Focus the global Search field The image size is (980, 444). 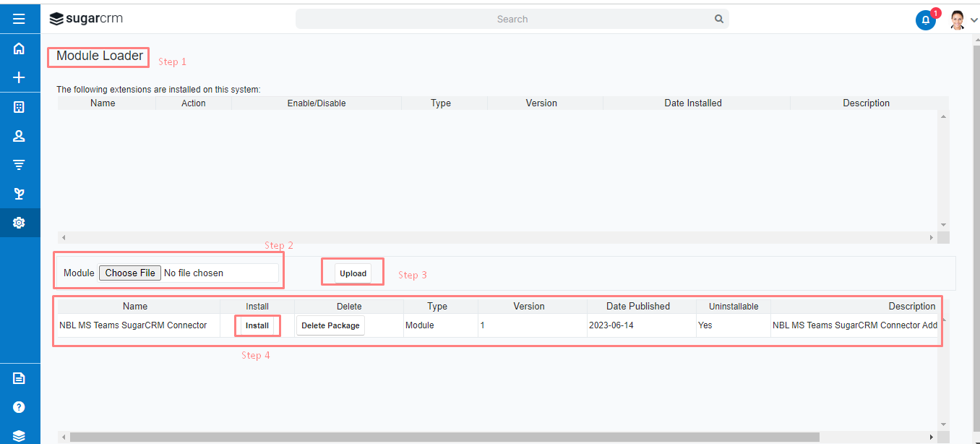coord(512,19)
